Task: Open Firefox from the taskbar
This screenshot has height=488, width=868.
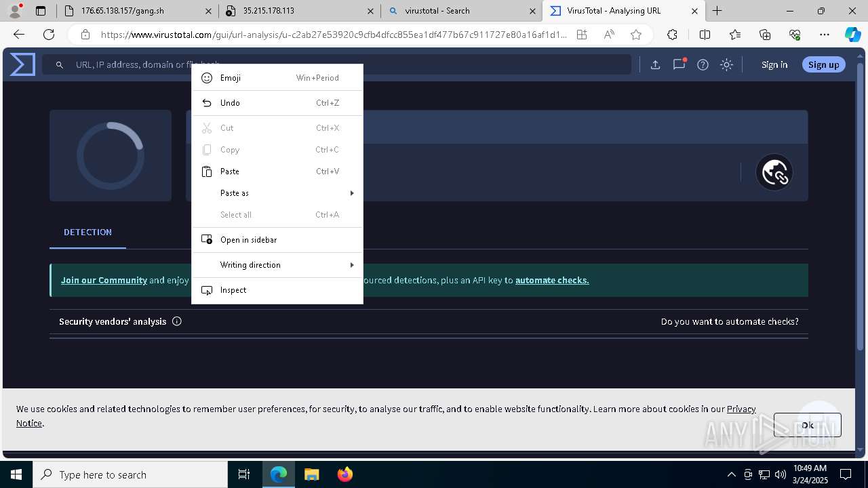Action: 344,474
